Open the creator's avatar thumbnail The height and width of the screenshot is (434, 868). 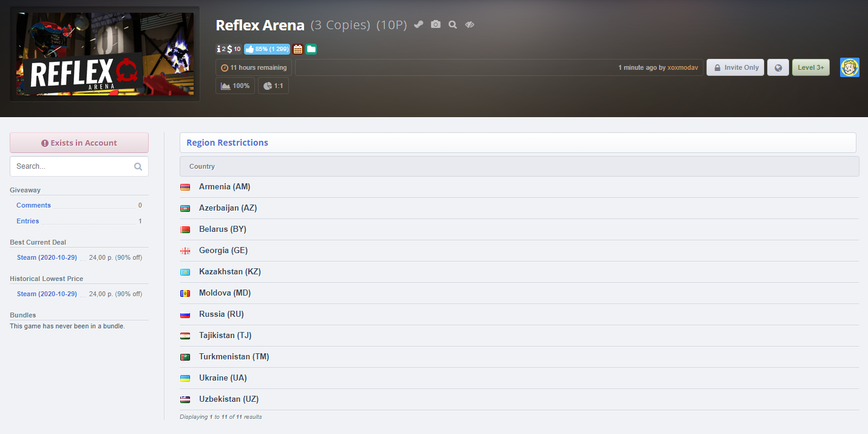849,67
